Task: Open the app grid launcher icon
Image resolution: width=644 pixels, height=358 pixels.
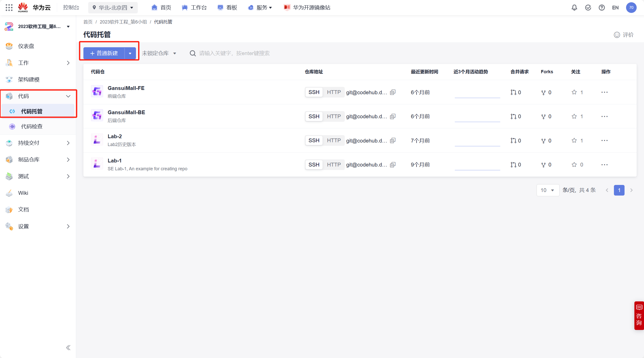Action: pyautogui.click(x=9, y=8)
